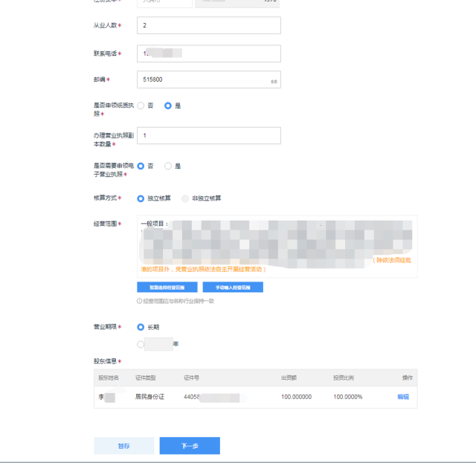Click the 经营范围 text area
476x463 pixels.
click(277, 247)
